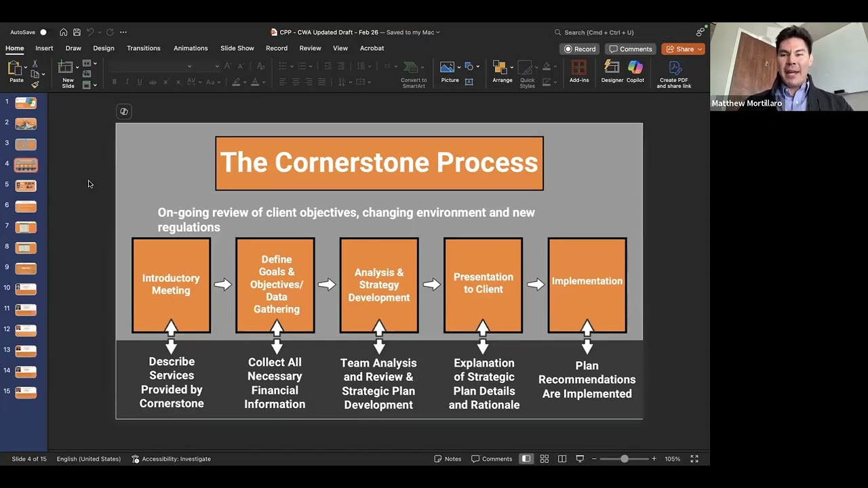Toggle the Notes pane

point(448,459)
